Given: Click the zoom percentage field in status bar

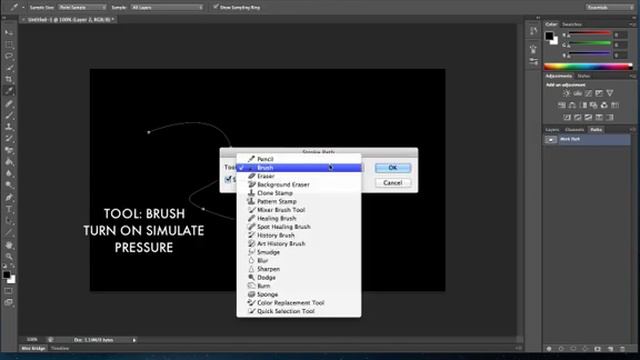Looking at the screenshot, I should click(32, 340).
